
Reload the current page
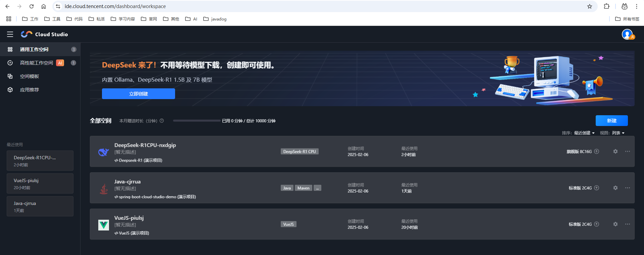click(x=32, y=6)
